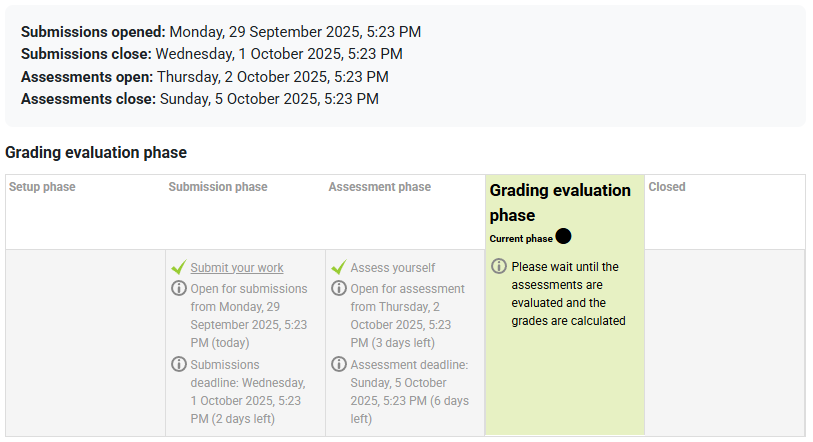Viewport: 813px width, 442px height.
Task: Click info icon next to Assessment deadline
Action: pyautogui.click(x=339, y=364)
